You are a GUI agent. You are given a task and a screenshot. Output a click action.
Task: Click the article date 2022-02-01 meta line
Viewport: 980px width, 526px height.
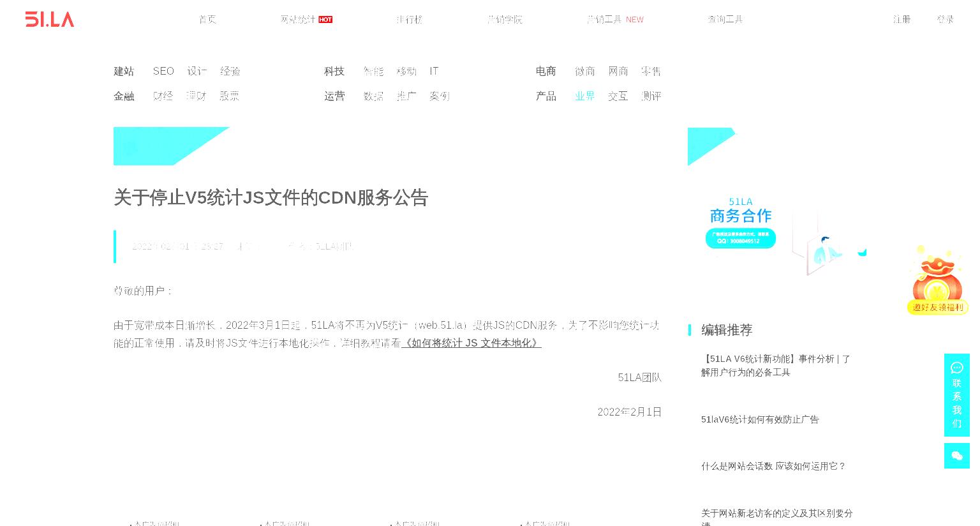pyautogui.click(x=242, y=246)
